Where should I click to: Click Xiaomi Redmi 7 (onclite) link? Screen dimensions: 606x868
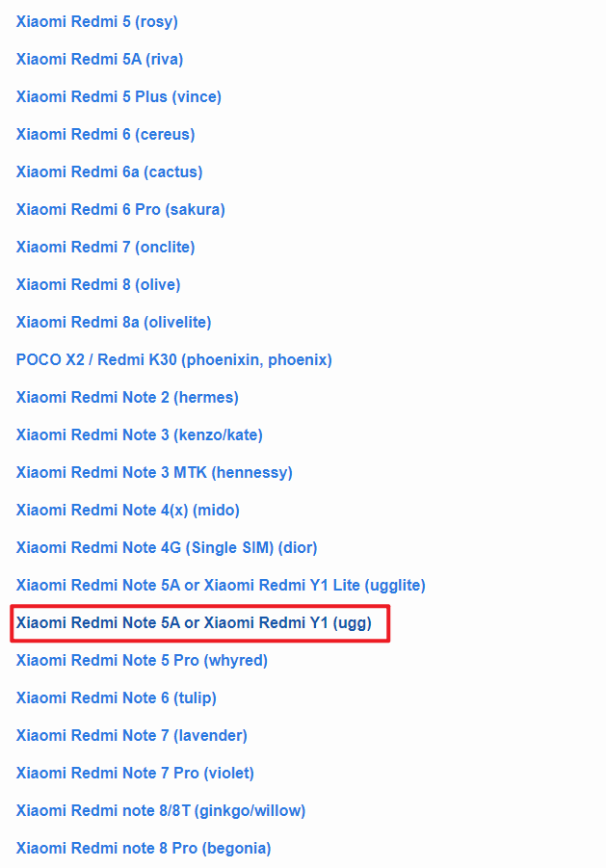(105, 248)
